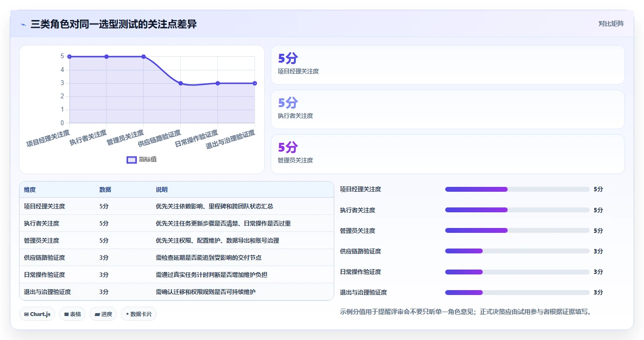
Task: Click chart data point for 供应链路验证度
Action: point(180,83)
